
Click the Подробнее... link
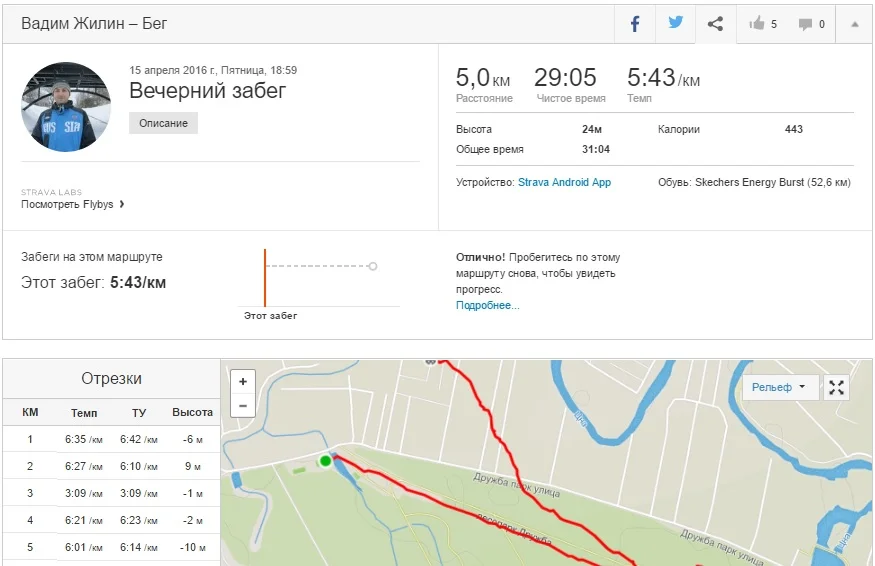point(488,305)
